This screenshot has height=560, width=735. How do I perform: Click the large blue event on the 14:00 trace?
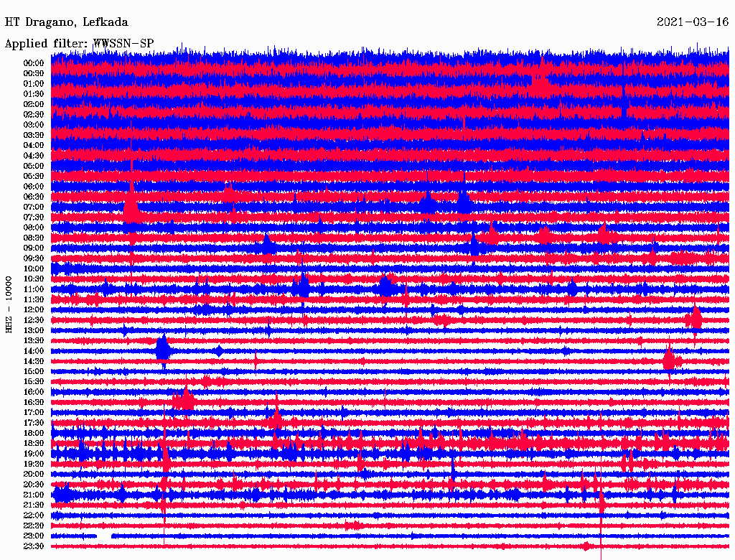pos(163,351)
